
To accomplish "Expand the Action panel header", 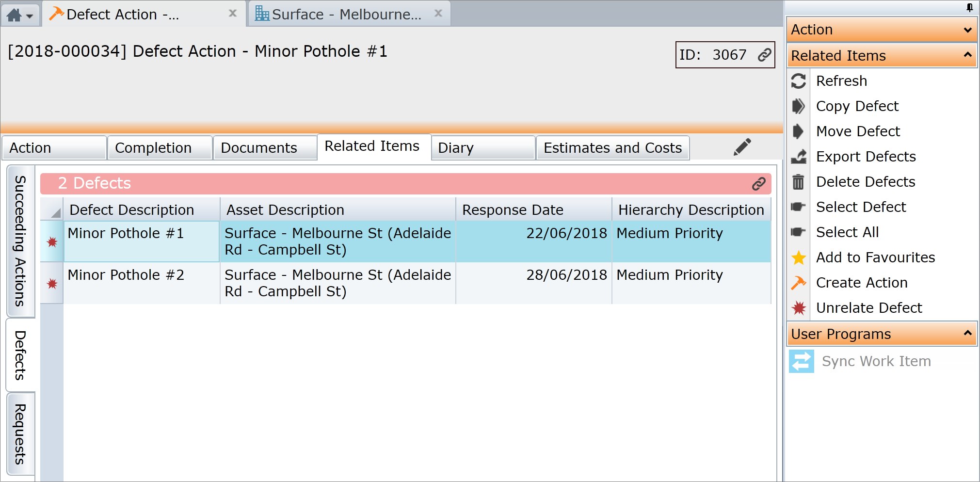I will [x=882, y=30].
